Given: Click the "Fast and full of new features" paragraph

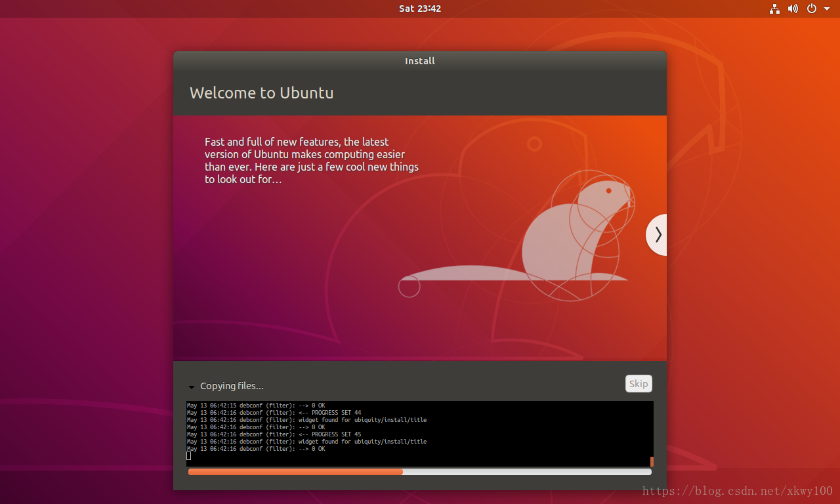Looking at the screenshot, I should click(312, 161).
